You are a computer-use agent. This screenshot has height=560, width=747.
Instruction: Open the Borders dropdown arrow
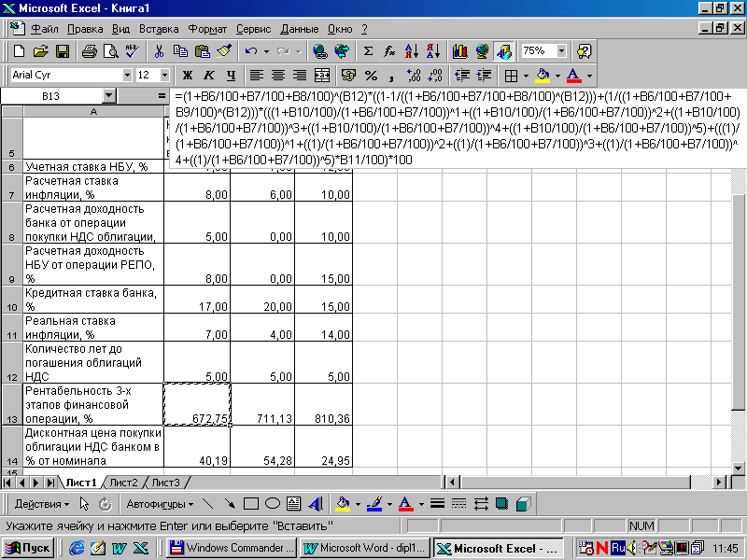526,76
